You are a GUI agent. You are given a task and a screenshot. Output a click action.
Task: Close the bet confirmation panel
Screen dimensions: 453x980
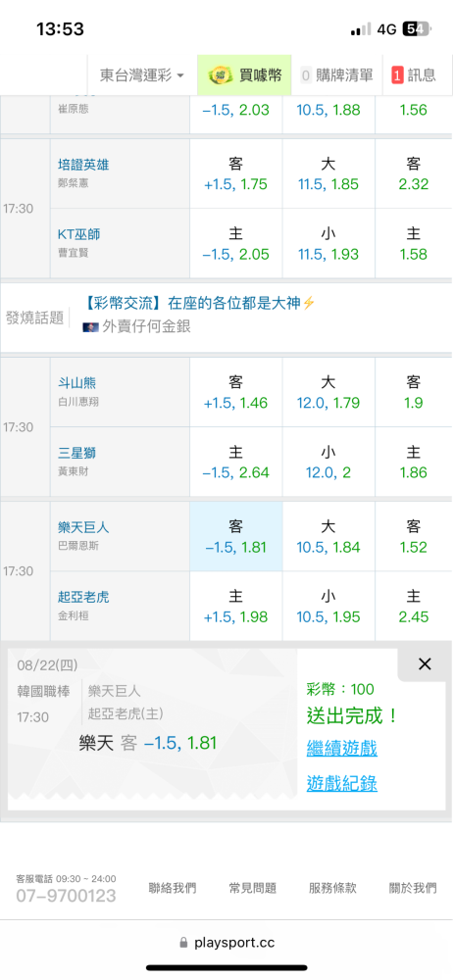pyautogui.click(x=425, y=664)
